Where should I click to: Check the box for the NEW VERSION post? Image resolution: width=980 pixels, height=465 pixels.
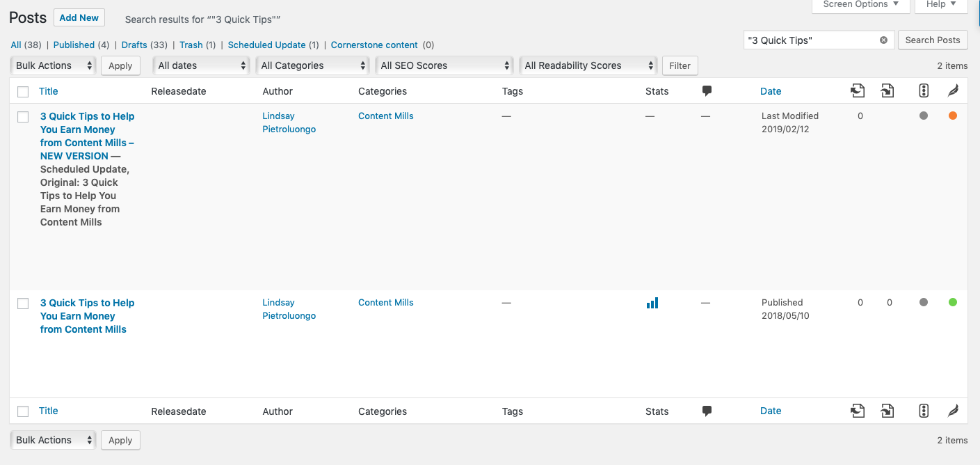pos(23,117)
